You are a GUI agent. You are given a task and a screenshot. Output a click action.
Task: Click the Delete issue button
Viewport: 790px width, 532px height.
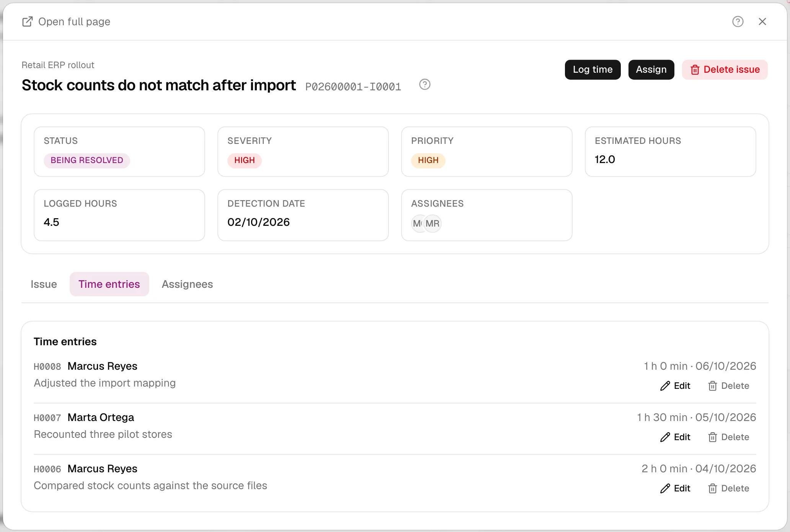coord(725,70)
